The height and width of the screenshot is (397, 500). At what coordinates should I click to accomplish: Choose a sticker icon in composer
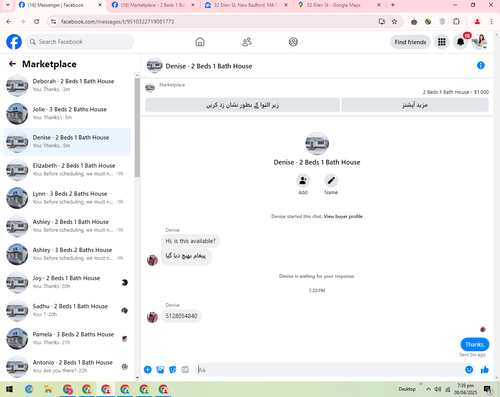point(172,369)
